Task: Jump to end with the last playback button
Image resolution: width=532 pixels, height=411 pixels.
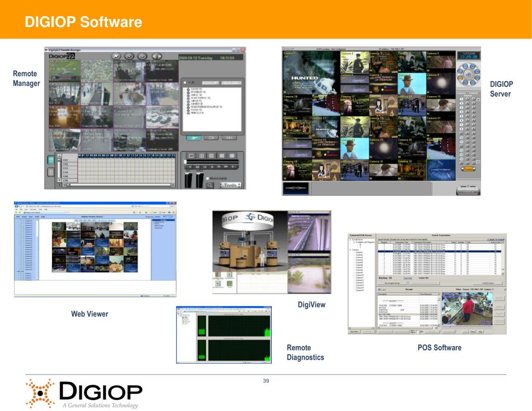Action: (x=234, y=167)
